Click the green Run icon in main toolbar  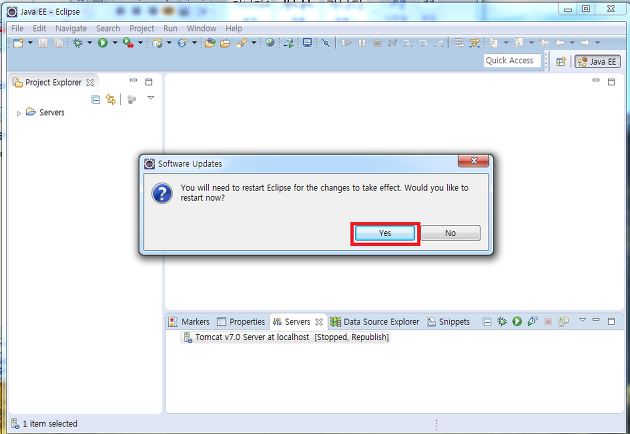pos(103,43)
